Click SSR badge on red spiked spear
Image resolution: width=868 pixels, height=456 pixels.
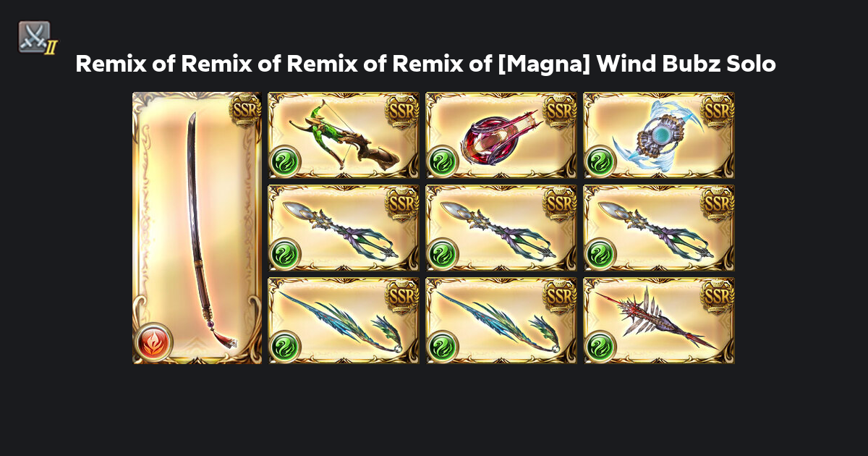pos(718,295)
